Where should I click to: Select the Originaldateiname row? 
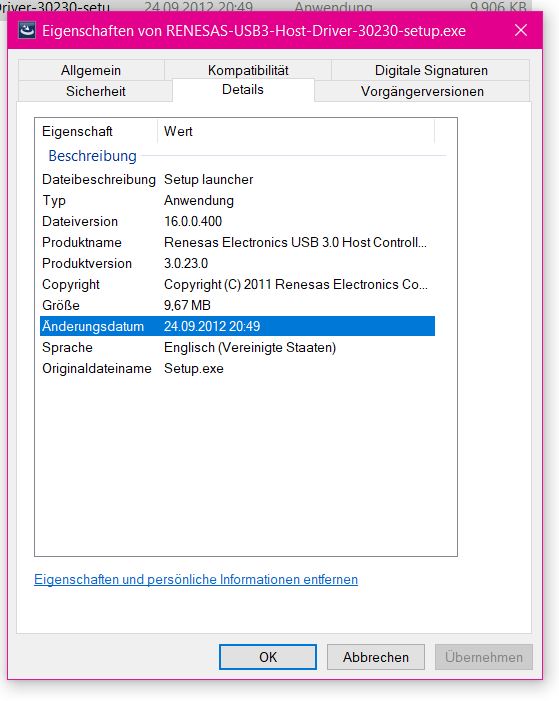237,368
